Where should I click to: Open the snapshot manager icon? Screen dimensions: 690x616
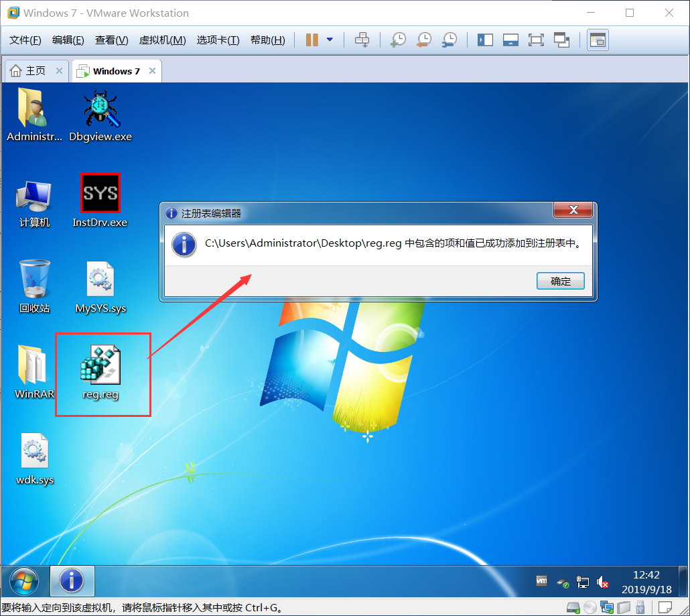coord(450,40)
